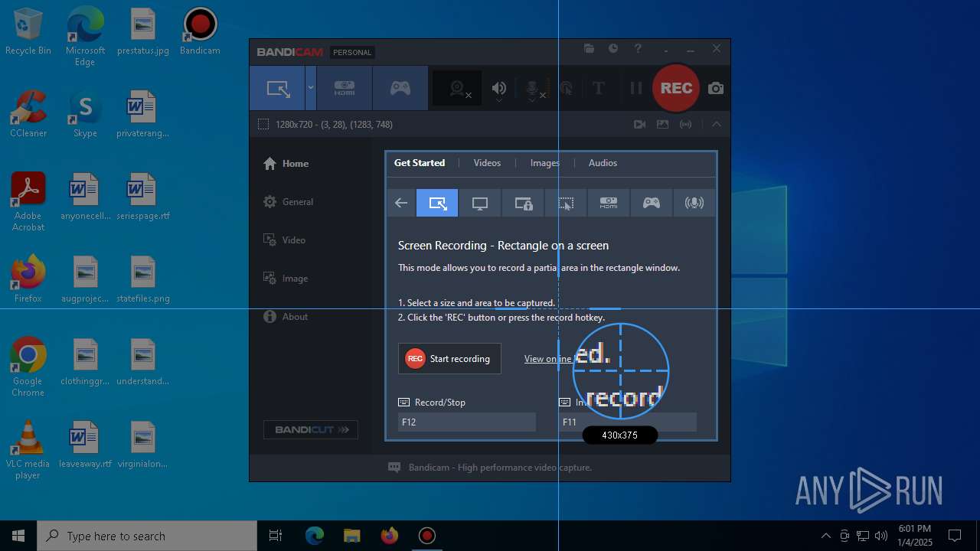Toggle mouse click effect icon

point(567,89)
